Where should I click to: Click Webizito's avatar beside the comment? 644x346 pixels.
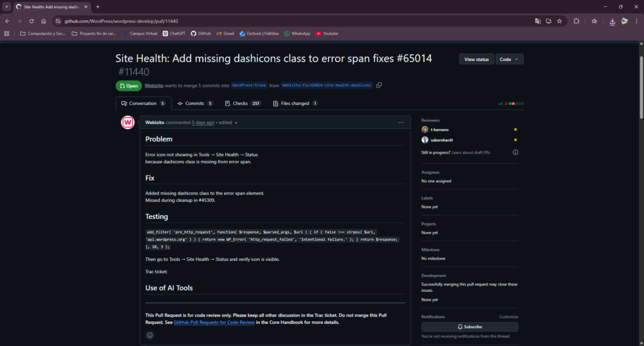pos(128,123)
